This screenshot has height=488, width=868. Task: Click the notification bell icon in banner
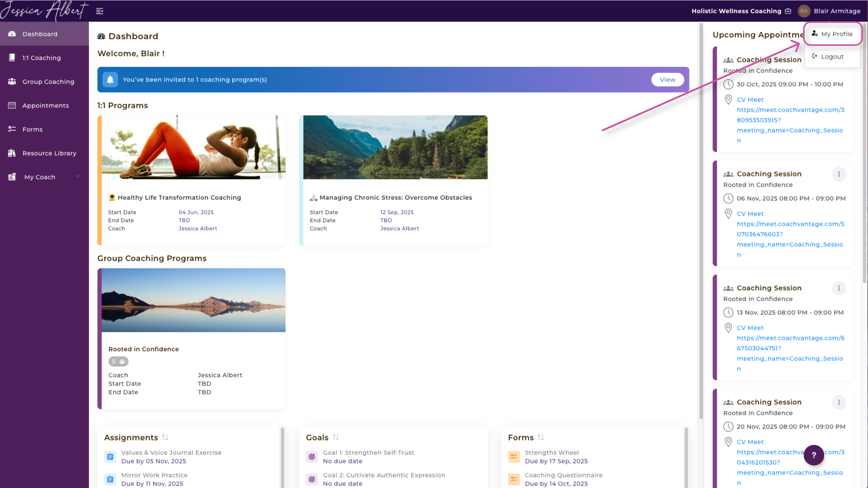click(110, 80)
